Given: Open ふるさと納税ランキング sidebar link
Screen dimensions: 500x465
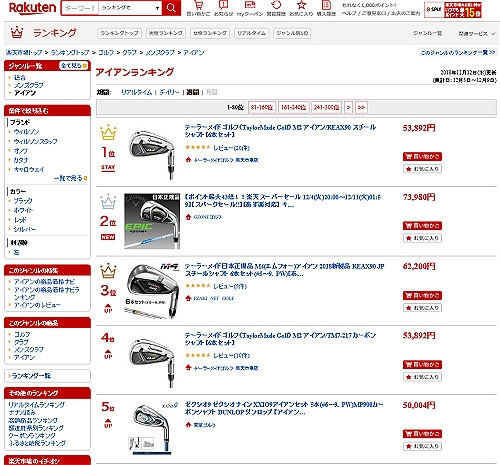Looking at the screenshot, I should 37,443.
